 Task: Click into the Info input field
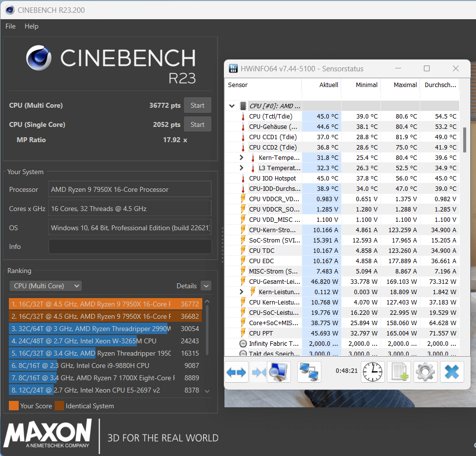130,246
